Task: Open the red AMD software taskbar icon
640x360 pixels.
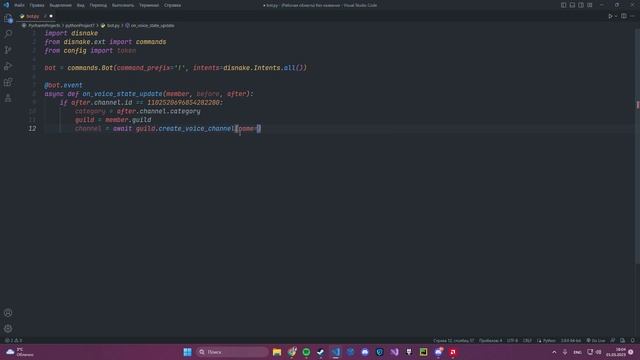Action: coord(453,352)
